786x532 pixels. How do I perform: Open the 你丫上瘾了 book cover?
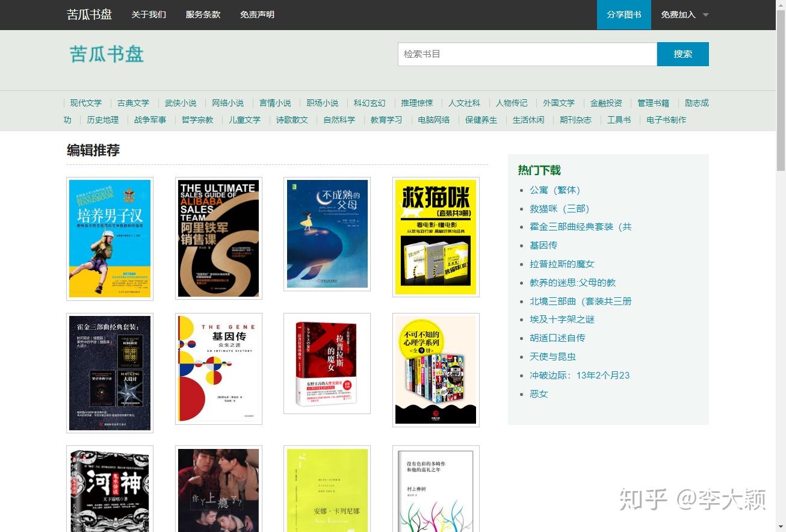pos(218,489)
